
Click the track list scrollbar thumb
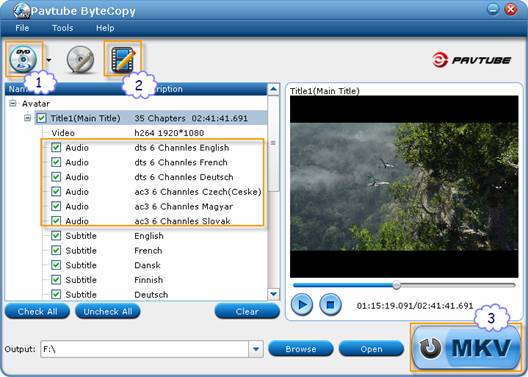click(x=273, y=143)
